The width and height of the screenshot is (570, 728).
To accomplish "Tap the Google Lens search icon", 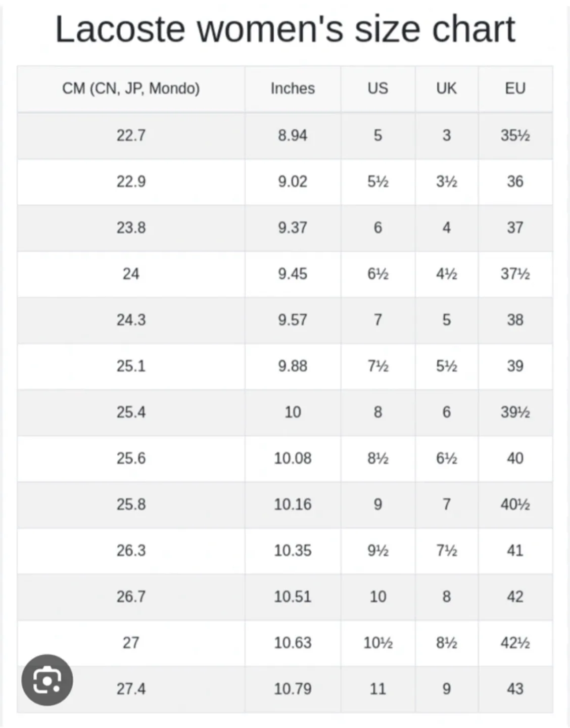I will [x=47, y=680].
